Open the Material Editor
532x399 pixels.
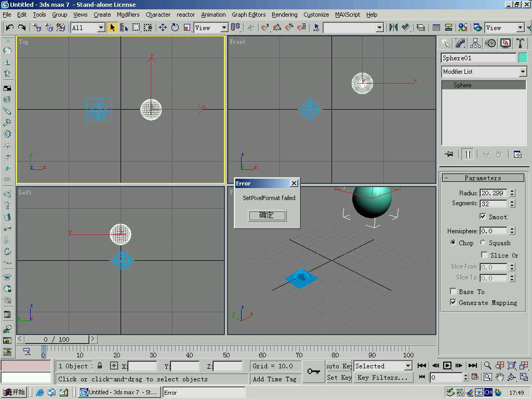463,28
